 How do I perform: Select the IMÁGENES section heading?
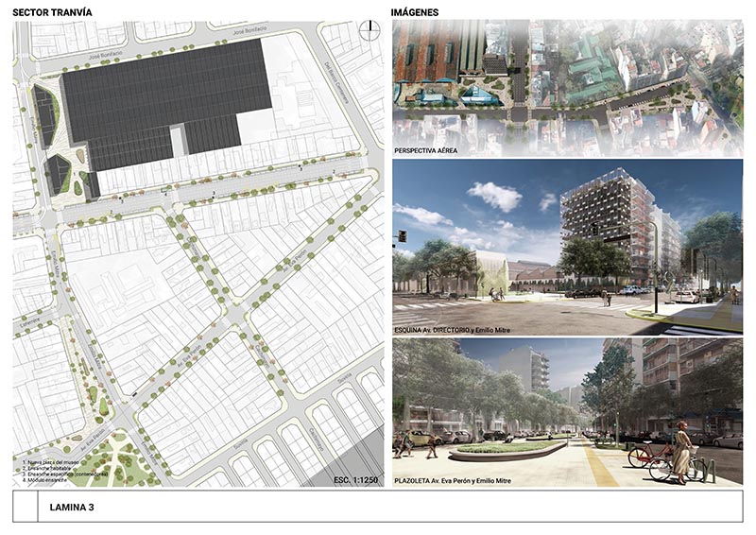(x=419, y=11)
